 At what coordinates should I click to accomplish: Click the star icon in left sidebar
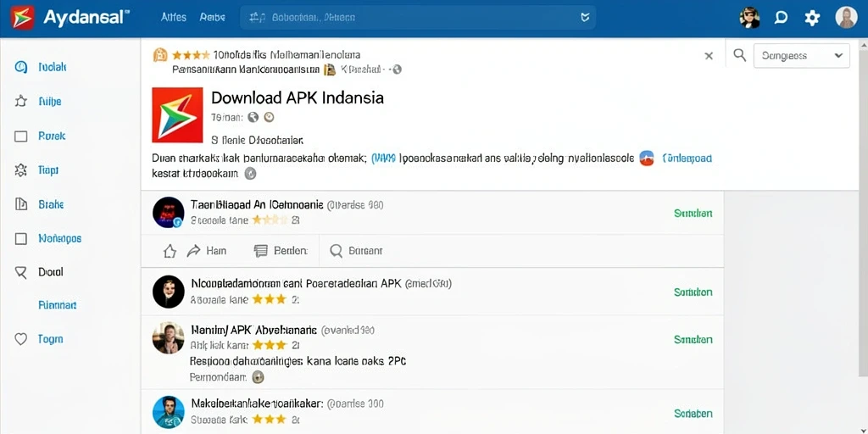point(20,102)
